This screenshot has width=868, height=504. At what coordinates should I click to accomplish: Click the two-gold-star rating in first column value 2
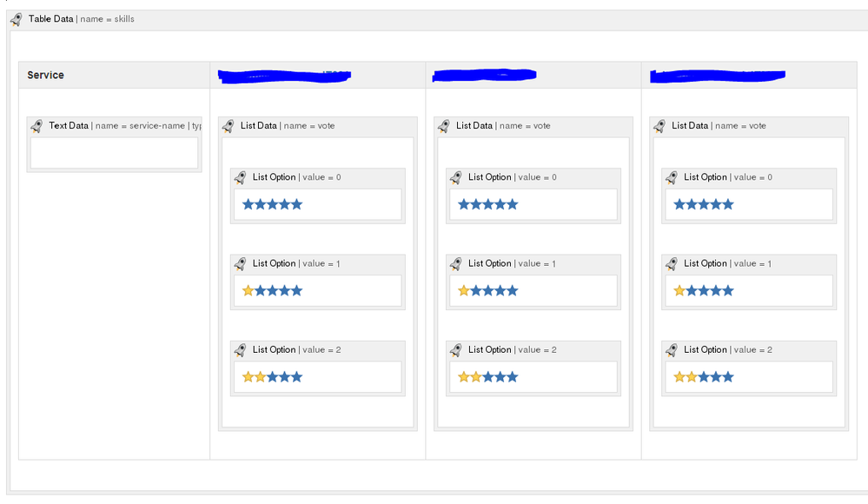coord(272,377)
